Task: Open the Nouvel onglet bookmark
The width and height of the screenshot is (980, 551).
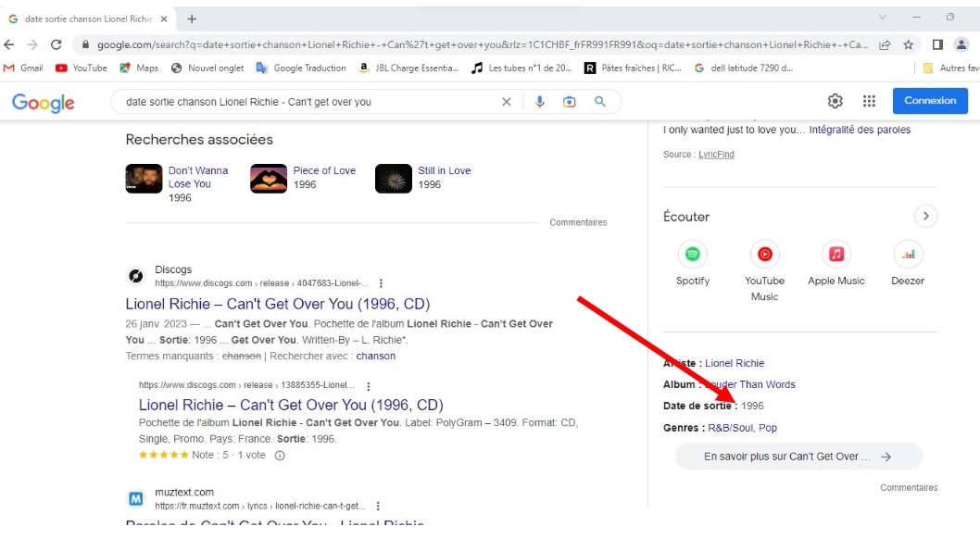Action: [x=207, y=69]
